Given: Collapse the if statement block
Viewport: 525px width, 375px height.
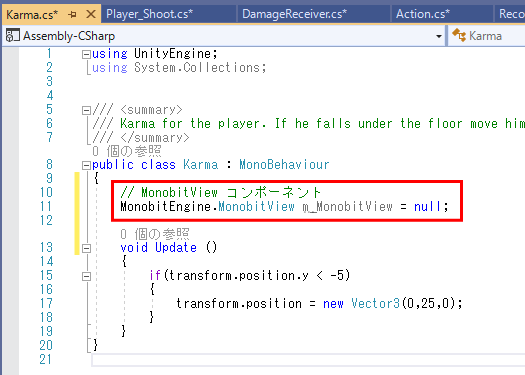Looking at the screenshot, I should 86,276.
